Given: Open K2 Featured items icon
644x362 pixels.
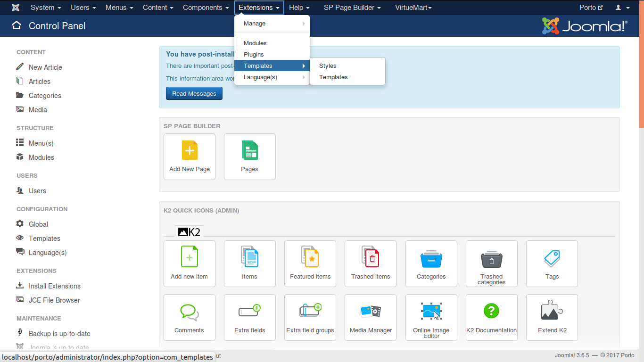Looking at the screenshot, I should pos(310,263).
